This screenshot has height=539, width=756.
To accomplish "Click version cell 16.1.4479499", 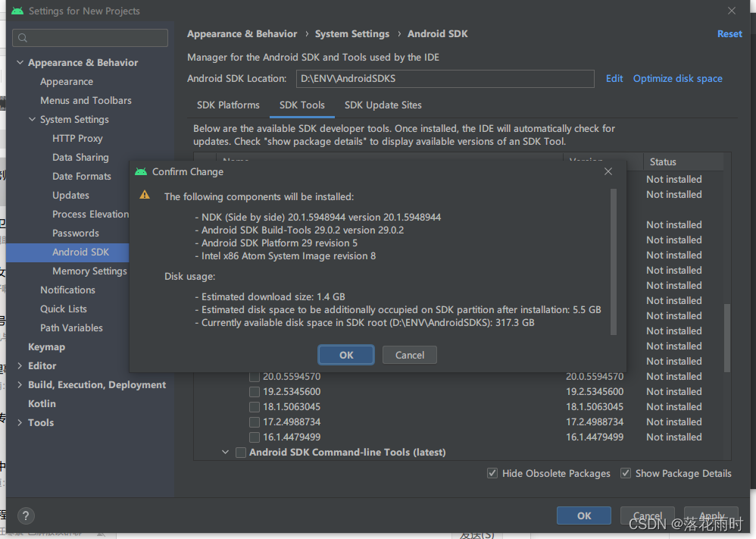I will pyautogui.click(x=595, y=437).
